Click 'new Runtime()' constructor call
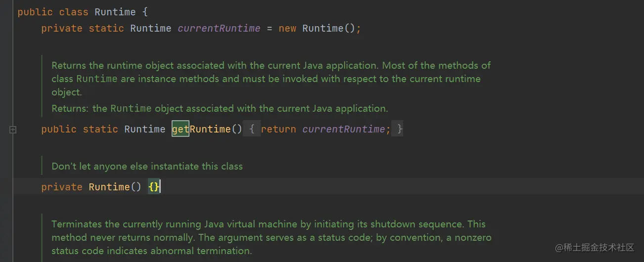The height and width of the screenshot is (262, 644). [x=317, y=28]
